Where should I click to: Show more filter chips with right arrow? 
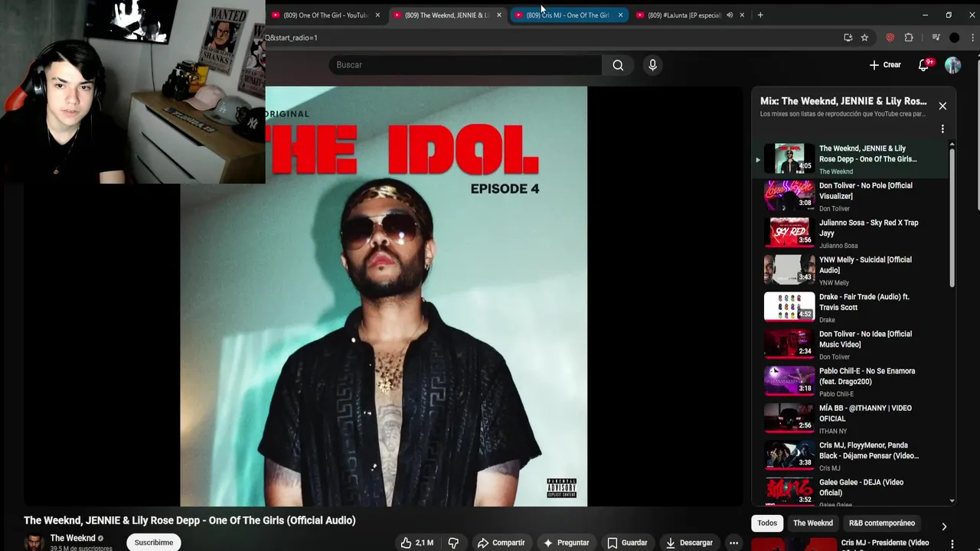(x=944, y=527)
